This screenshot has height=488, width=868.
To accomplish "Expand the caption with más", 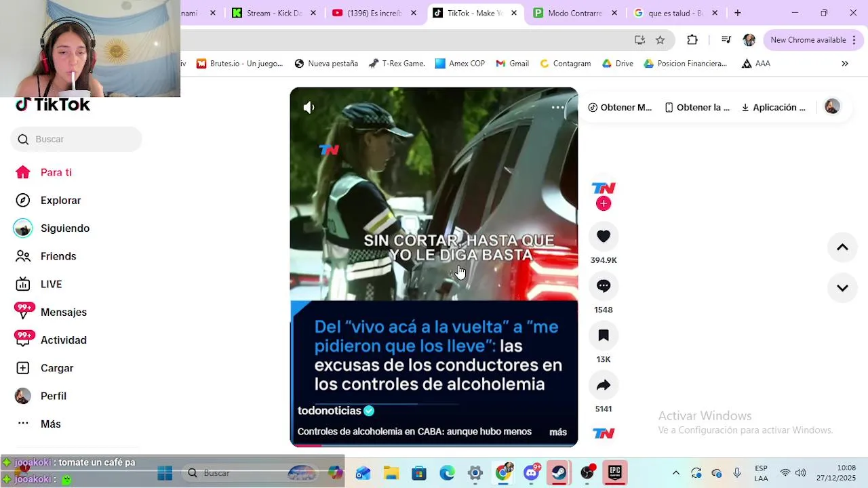I will (558, 432).
